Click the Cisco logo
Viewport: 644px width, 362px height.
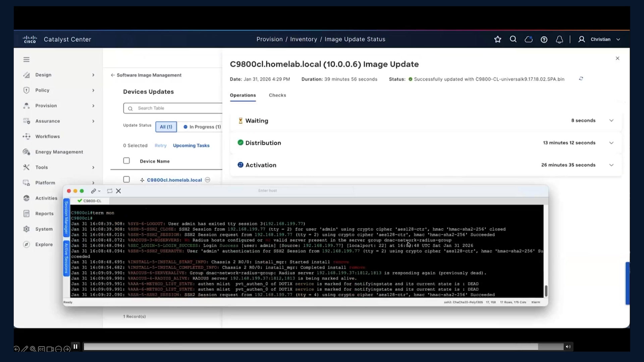pyautogui.click(x=30, y=39)
